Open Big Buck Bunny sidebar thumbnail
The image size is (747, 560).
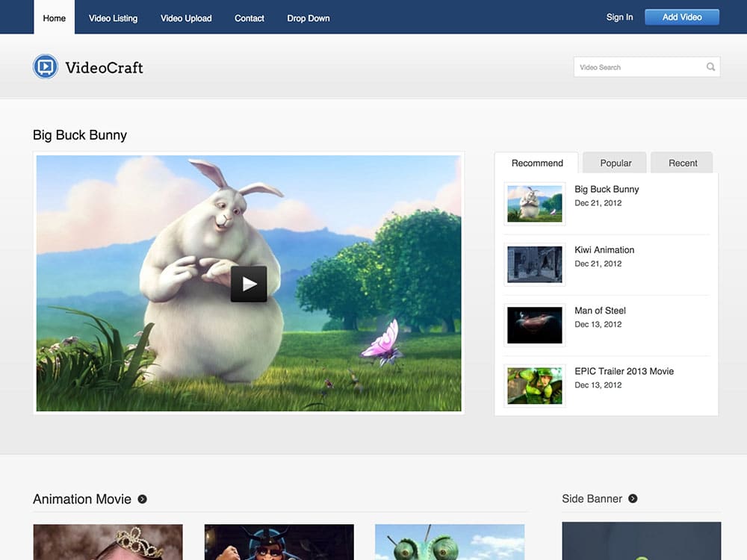click(535, 204)
